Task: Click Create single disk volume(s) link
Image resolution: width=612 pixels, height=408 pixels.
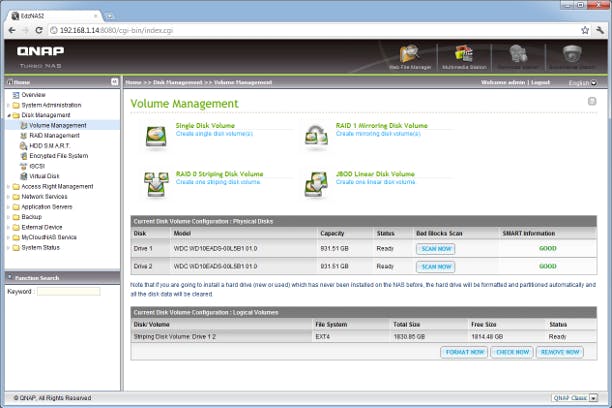Action: [214, 134]
